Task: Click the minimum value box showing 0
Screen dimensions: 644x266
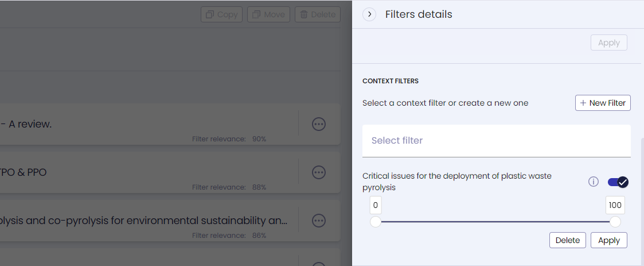Action: tap(376, 205)
